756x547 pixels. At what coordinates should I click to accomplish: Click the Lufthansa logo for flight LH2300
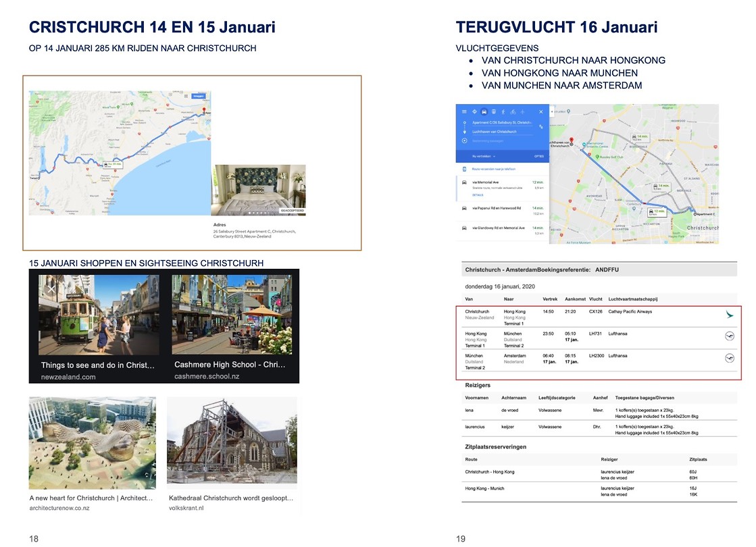pos(730,358)
